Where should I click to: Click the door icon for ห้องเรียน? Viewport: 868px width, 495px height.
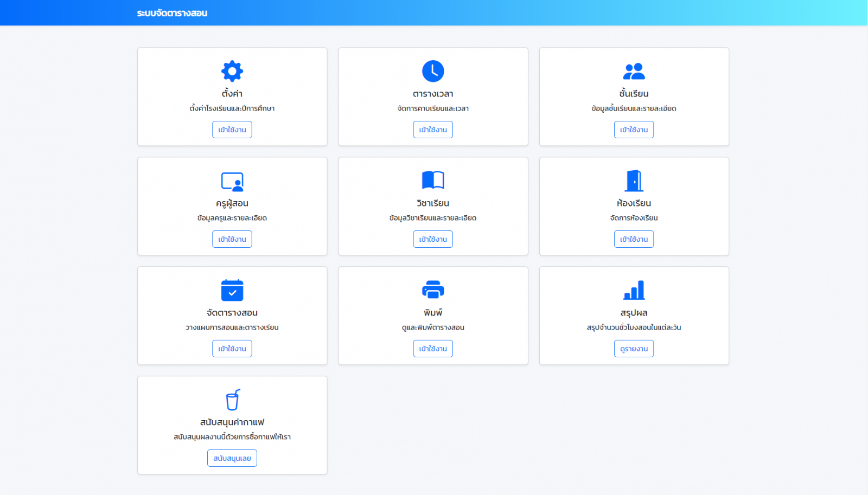pyautogui.click(x=634, y=181)
